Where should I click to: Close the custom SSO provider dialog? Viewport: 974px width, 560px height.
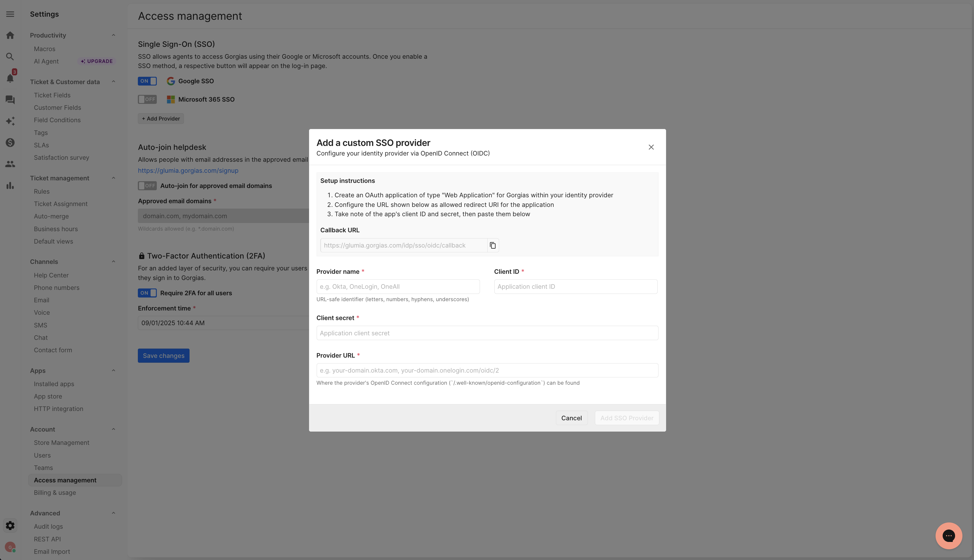651,147
